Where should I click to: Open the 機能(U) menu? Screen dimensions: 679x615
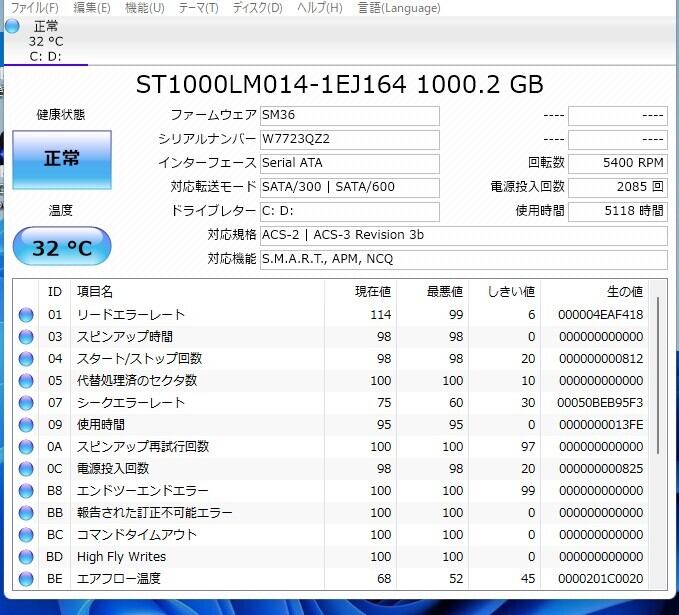click(145, 8)
